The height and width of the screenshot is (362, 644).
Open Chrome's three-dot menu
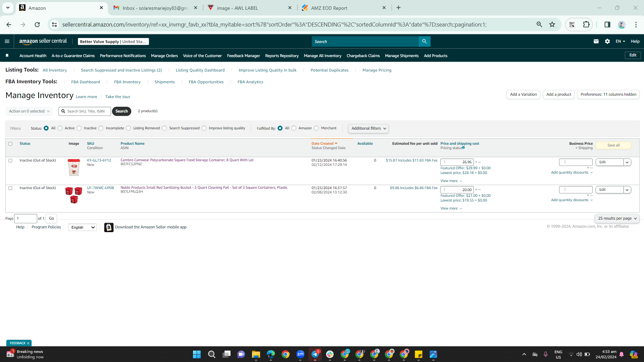(636, 25)
